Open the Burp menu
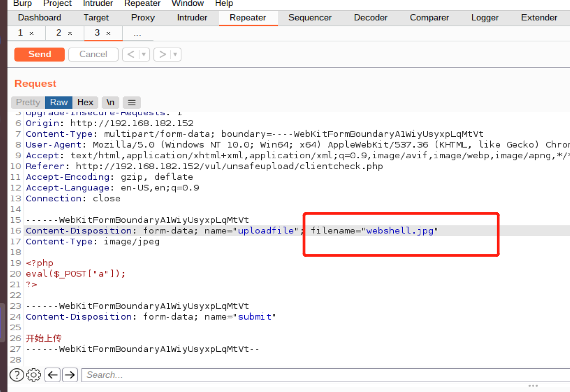Screen dimensions: 570x392 [x=22, y=4]
